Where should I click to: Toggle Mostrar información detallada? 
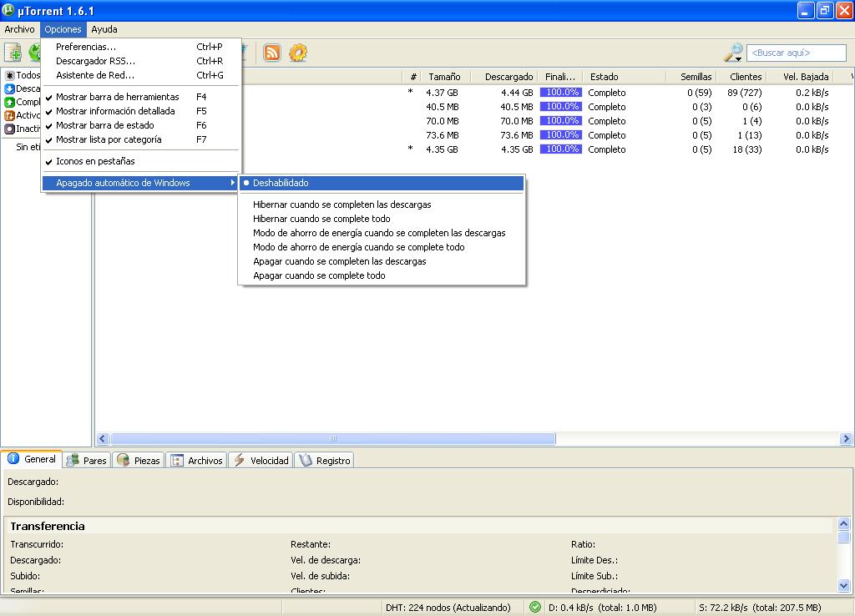click(140, 111)
